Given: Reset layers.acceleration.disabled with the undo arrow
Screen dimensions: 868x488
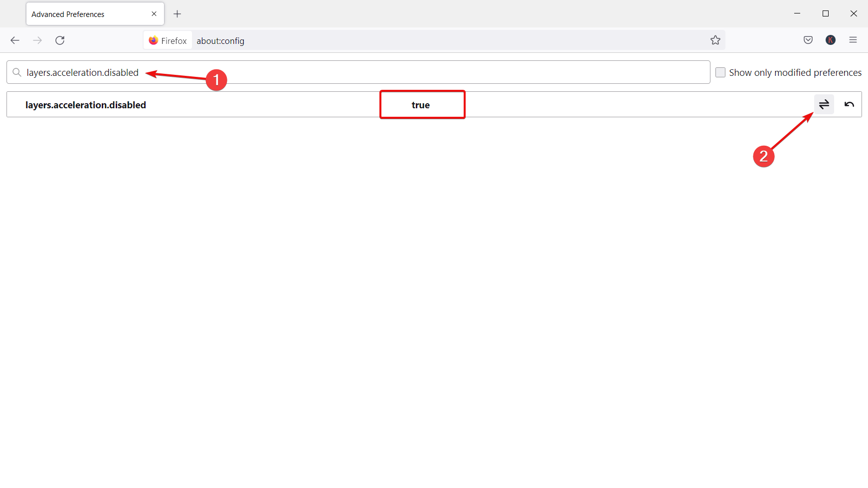Looking at the screenshot, I should 849,104.
